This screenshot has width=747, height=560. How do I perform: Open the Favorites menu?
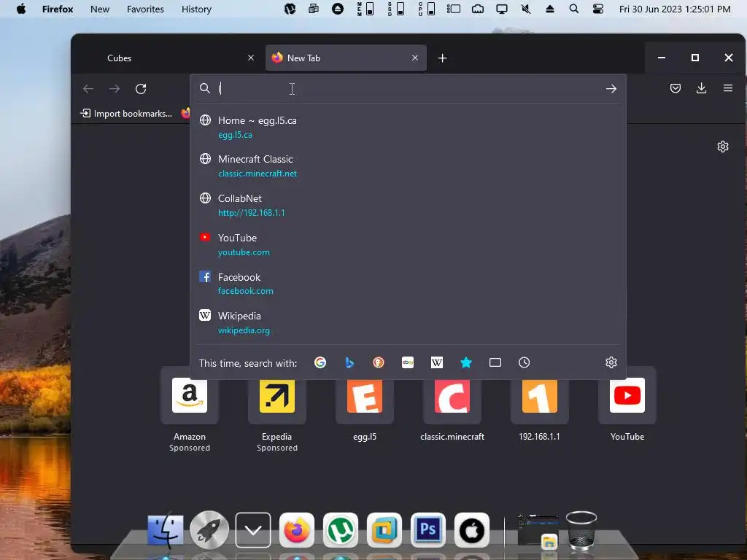pyautogui.click(x=145, y=9)
